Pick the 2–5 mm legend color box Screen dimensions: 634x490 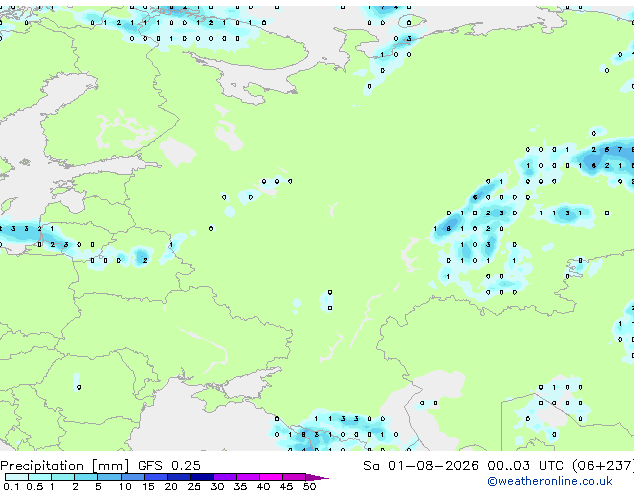point(86,477)
